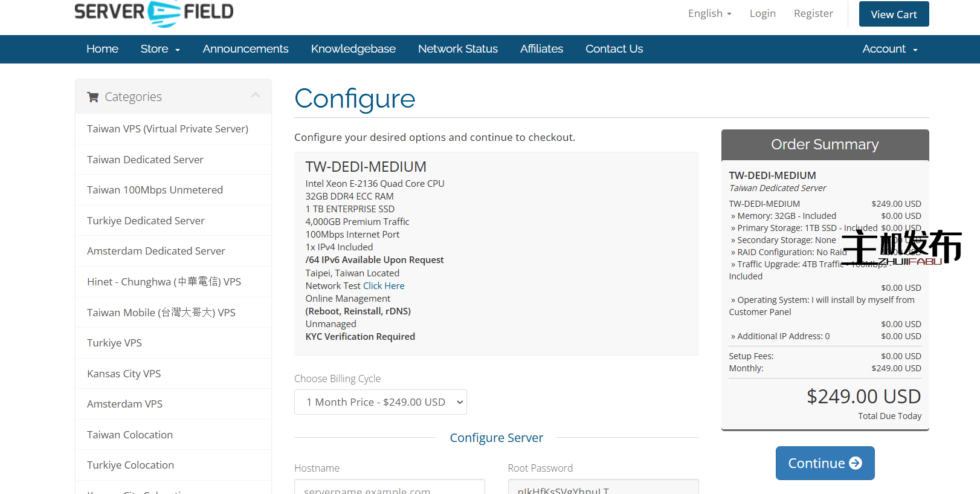Screen dimensions: 980x494
Task: Open Announcements from the navigation bar
Action: pos(245,49)
